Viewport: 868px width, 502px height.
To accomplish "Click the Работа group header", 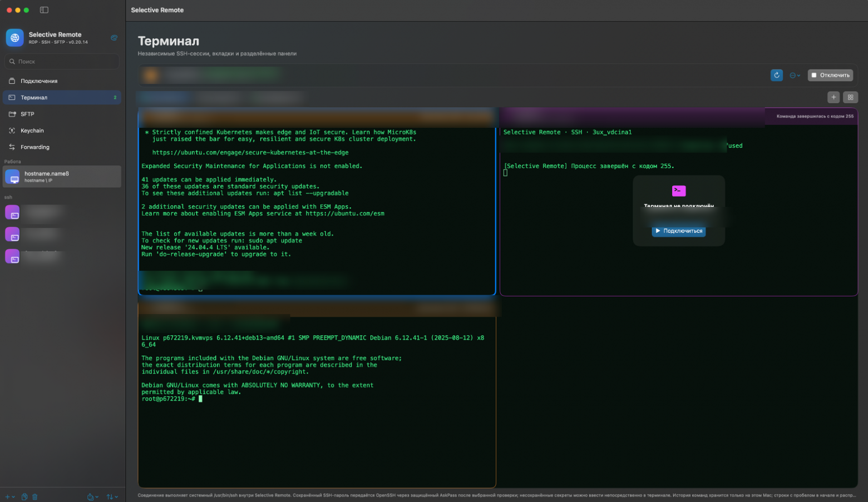I will (x=12, y=162).
